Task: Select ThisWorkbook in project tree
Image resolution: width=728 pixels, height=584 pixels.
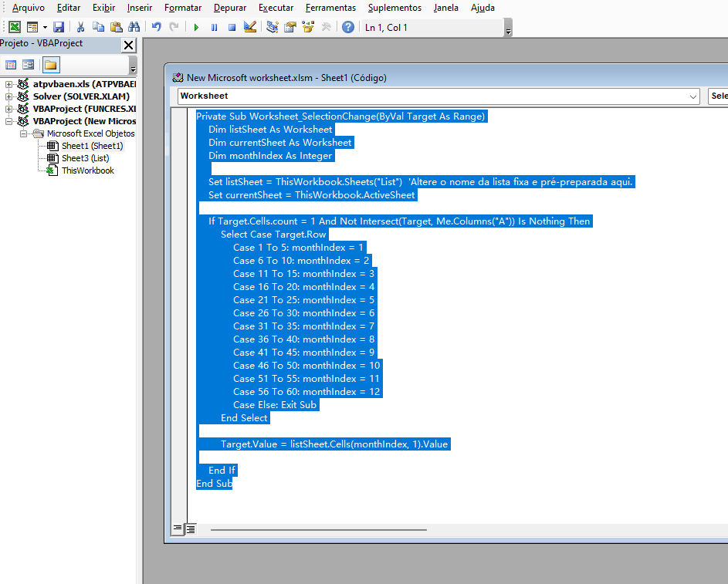Action: 88,170
